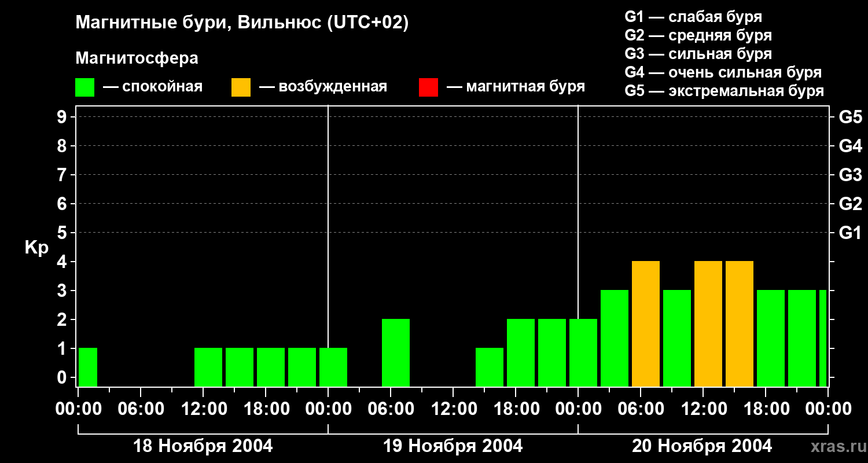Viewport: 868px width, 463px height.
Task: Select the 'G5 — экстремальная буря' legend line
Action: (724, 91)
